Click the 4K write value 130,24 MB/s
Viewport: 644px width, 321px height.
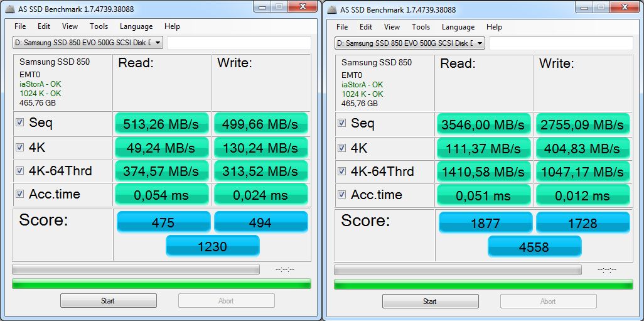coord(261,148)
